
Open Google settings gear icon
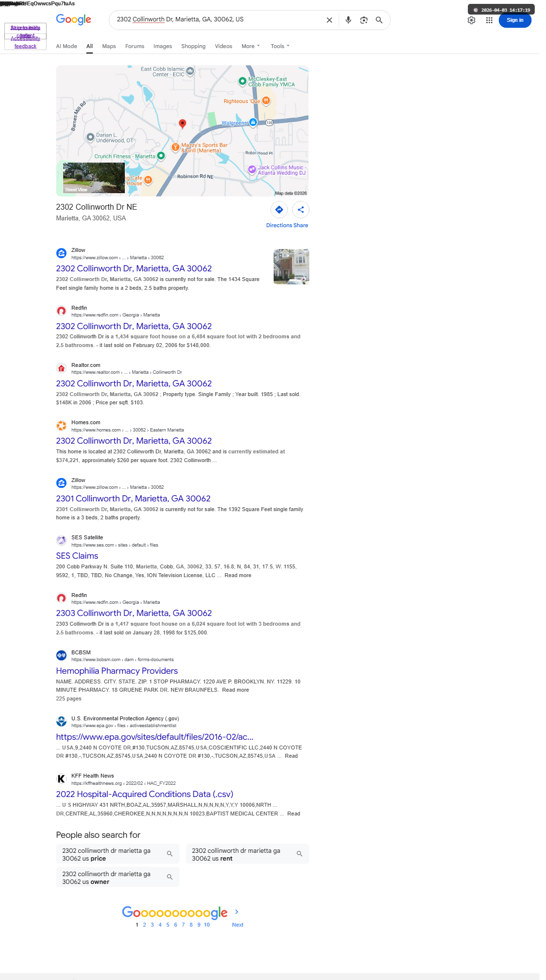pyautogui.click(x=471, y=20)
